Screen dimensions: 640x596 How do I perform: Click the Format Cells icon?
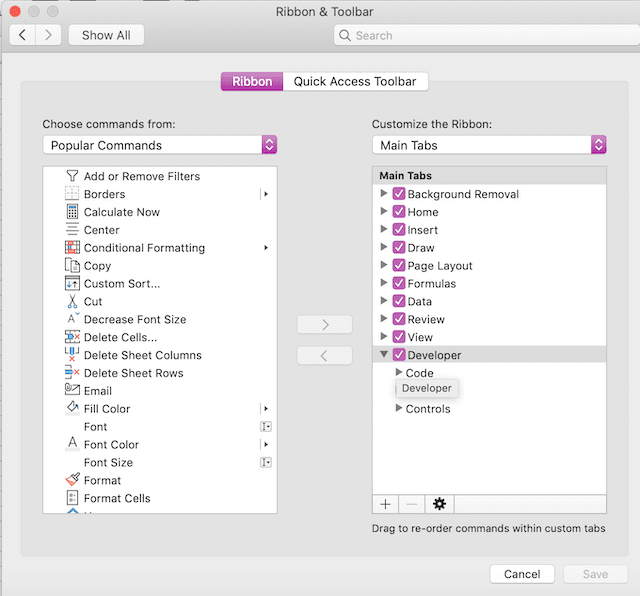(72, 498)
